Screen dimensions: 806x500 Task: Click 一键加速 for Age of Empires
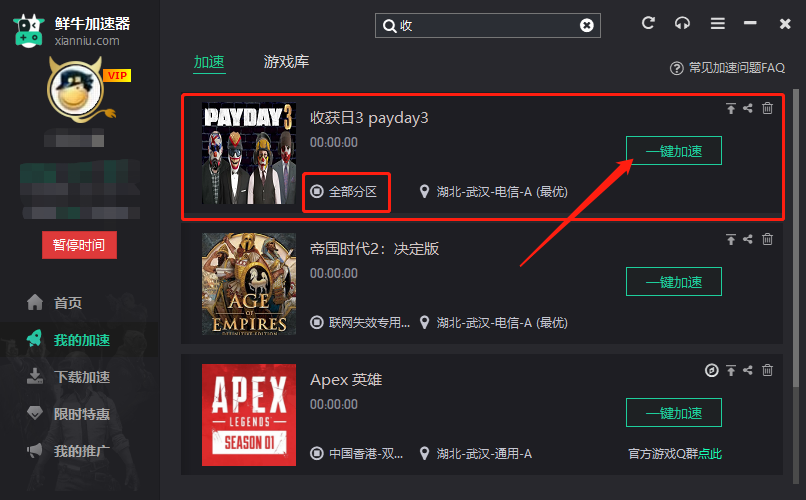pyautogui.click(x=674, y=282)
